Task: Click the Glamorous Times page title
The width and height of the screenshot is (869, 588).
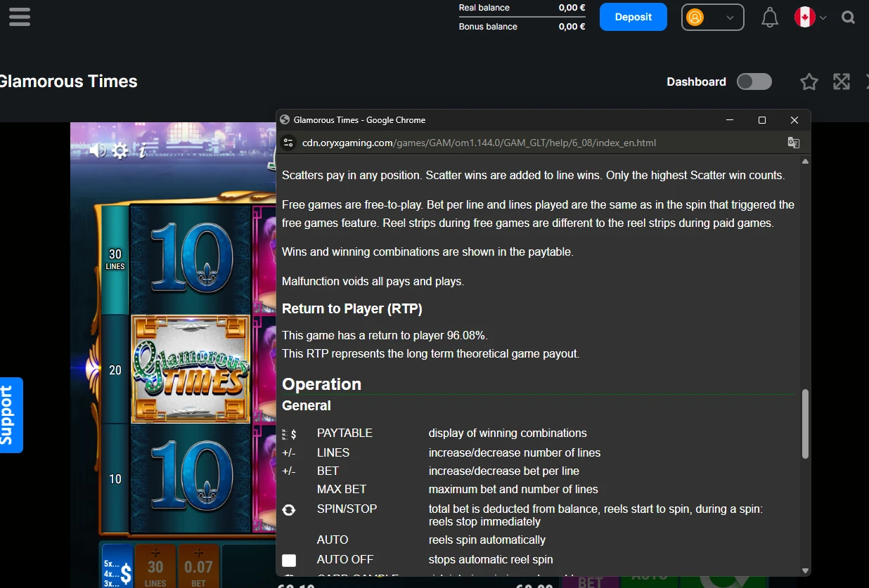Action: [x=68, y=81]
